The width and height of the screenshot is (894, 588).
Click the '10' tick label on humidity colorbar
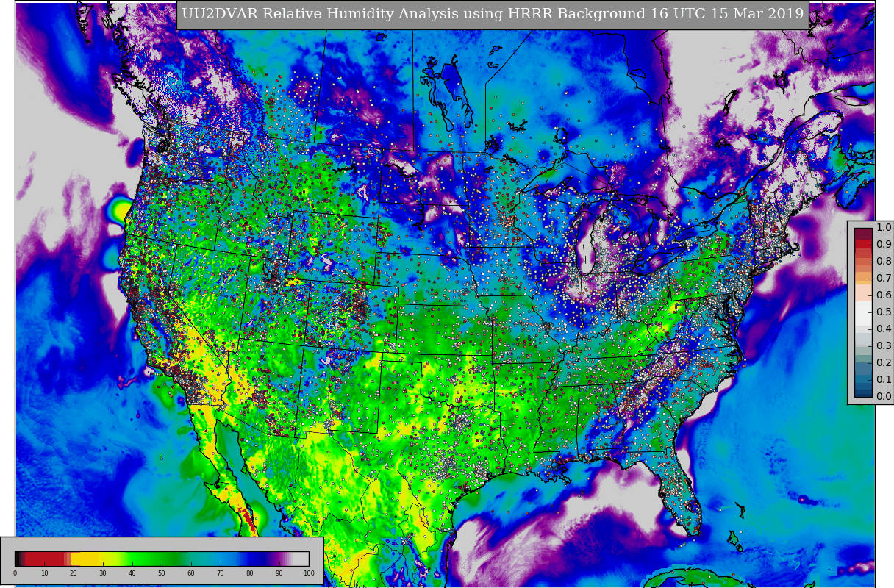pos(44,573)
